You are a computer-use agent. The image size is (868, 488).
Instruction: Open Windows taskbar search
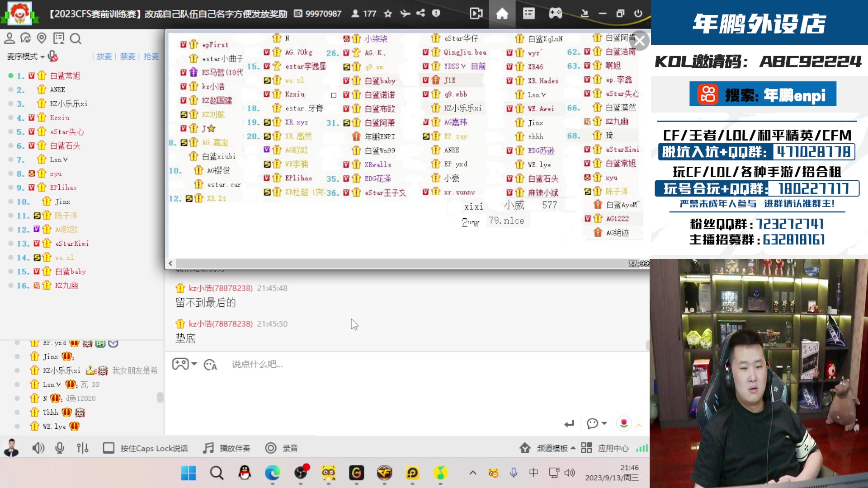pos(217,473)
